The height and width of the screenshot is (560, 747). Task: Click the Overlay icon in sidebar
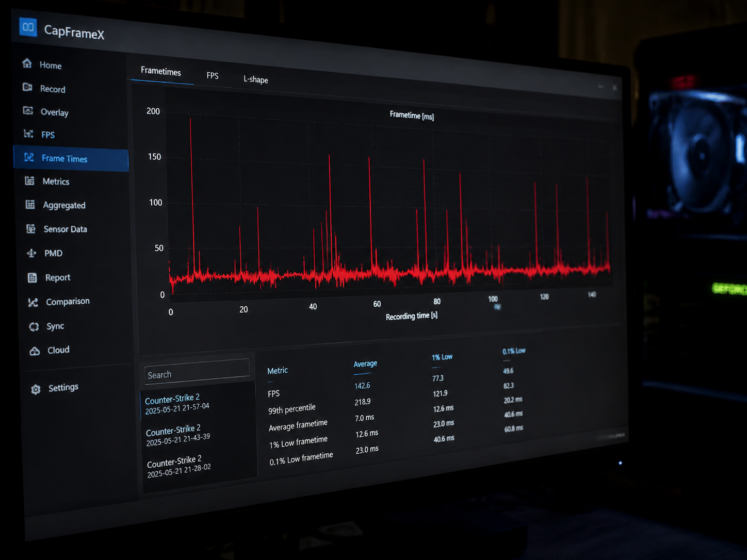pos(28,111)
